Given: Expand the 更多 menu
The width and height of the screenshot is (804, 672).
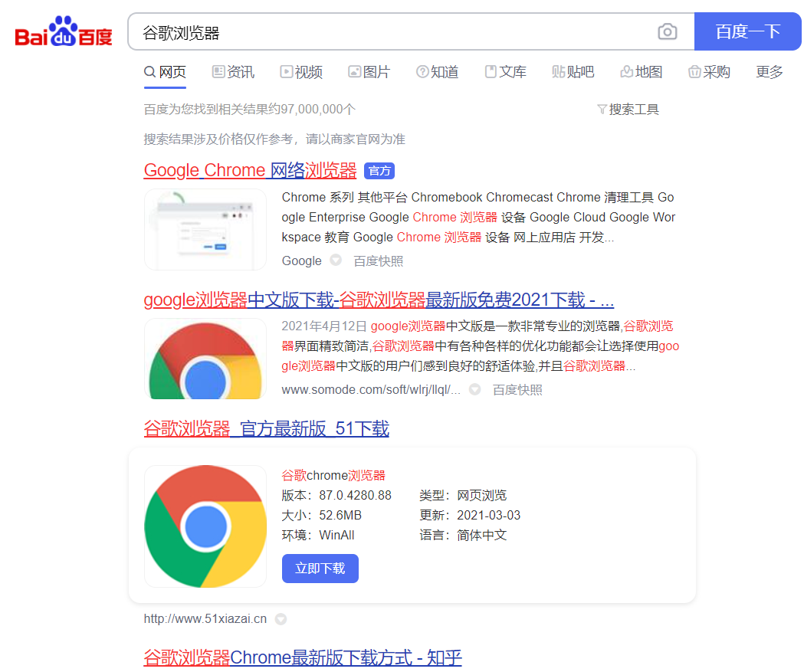Looking at the screenshot, I should pyautogui.click(x=770, y=72).
